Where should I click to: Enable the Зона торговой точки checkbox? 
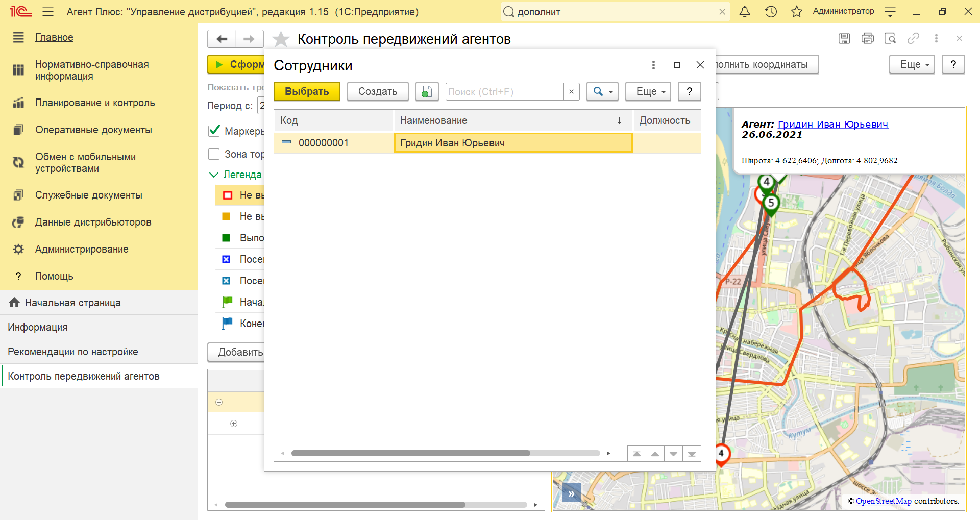[214, 154]
